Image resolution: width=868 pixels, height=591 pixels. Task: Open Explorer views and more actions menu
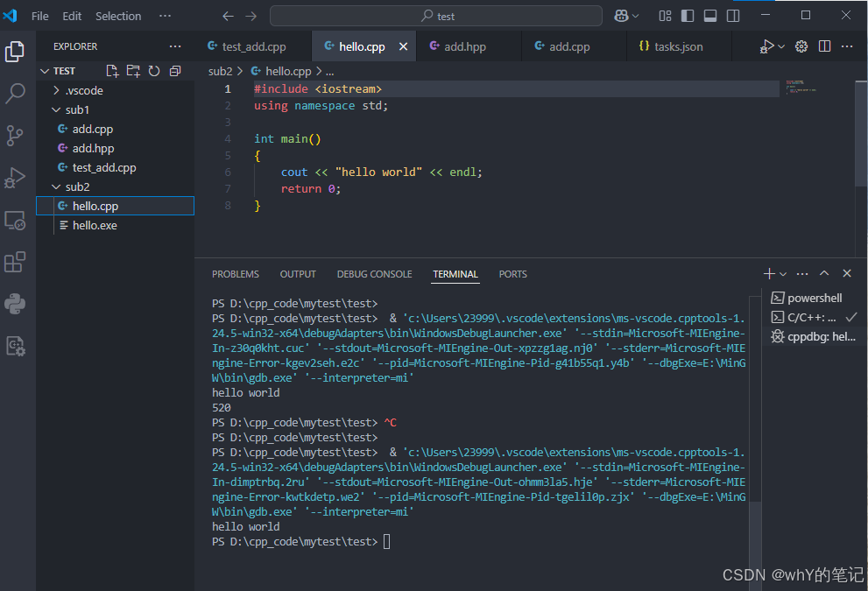175,46
